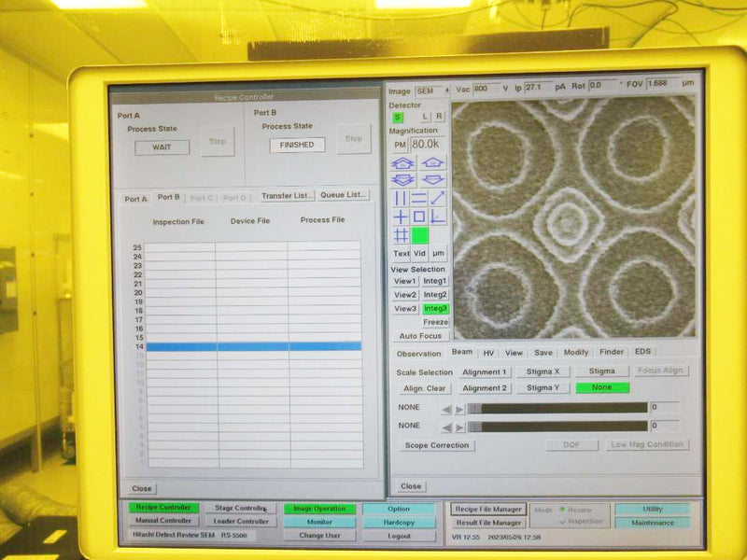Select the diagonal arrow measurement tool
This screenshot has height=560, width=747.
(x=437, y=198)
